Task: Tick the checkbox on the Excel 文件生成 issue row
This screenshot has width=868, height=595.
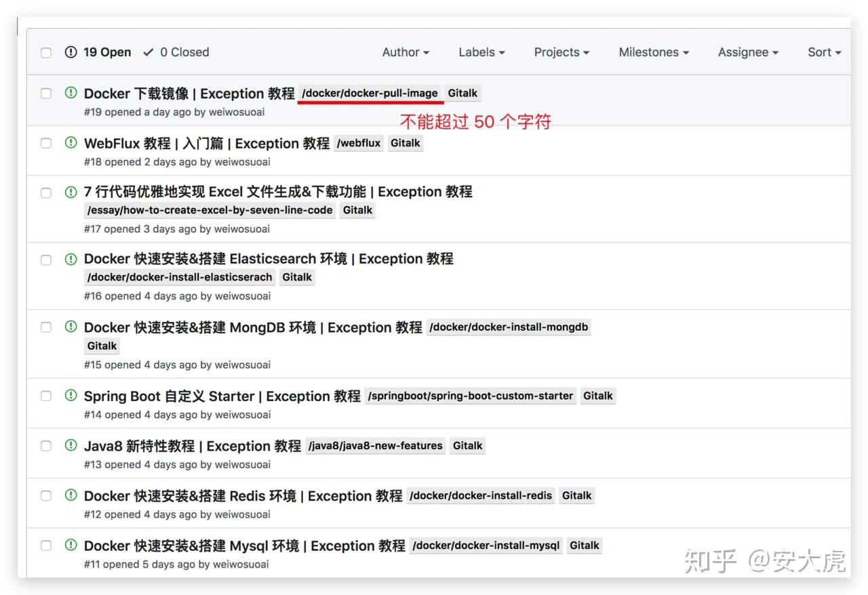Action: click(46, 192)
